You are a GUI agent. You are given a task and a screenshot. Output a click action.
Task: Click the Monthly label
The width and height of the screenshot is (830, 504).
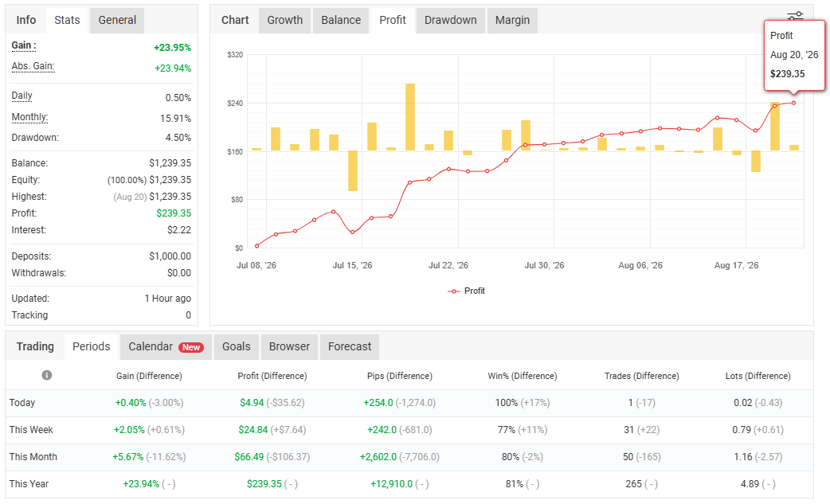point(29,117)
